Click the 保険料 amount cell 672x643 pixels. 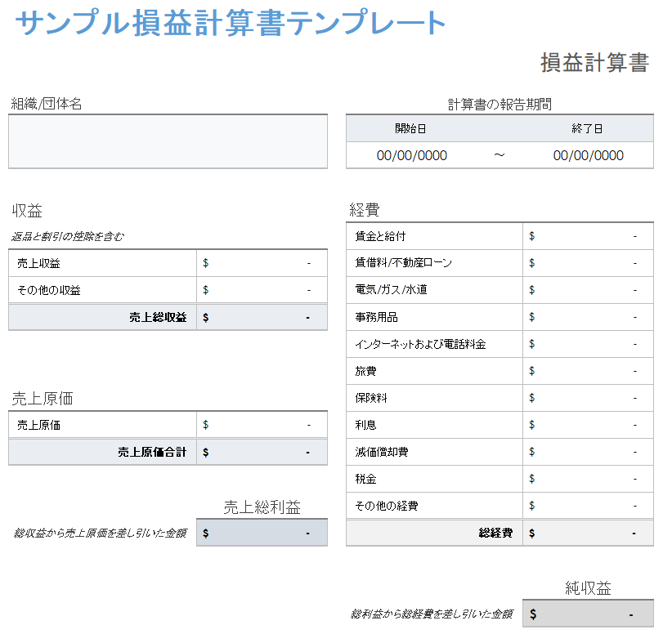click(x=588, y=398)
